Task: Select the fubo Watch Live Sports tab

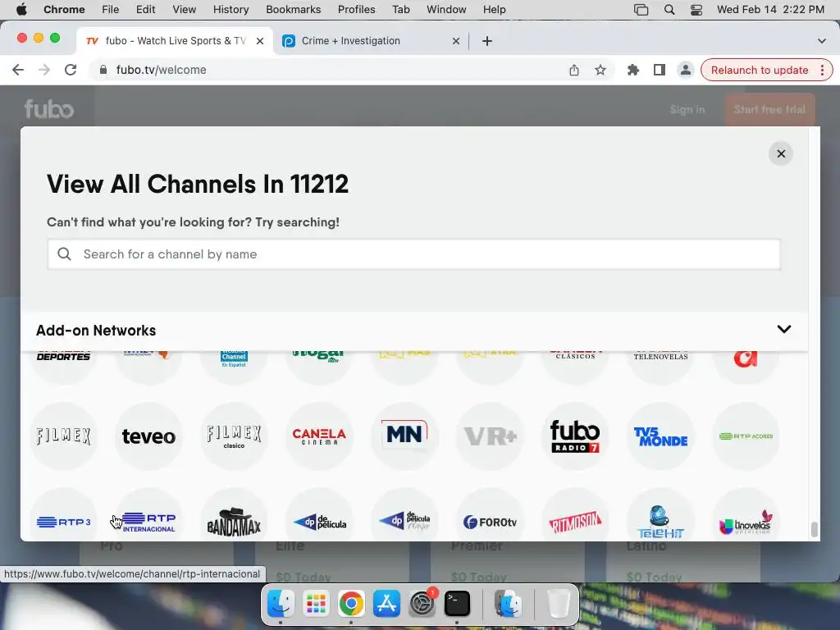Action: click(175, 41)
